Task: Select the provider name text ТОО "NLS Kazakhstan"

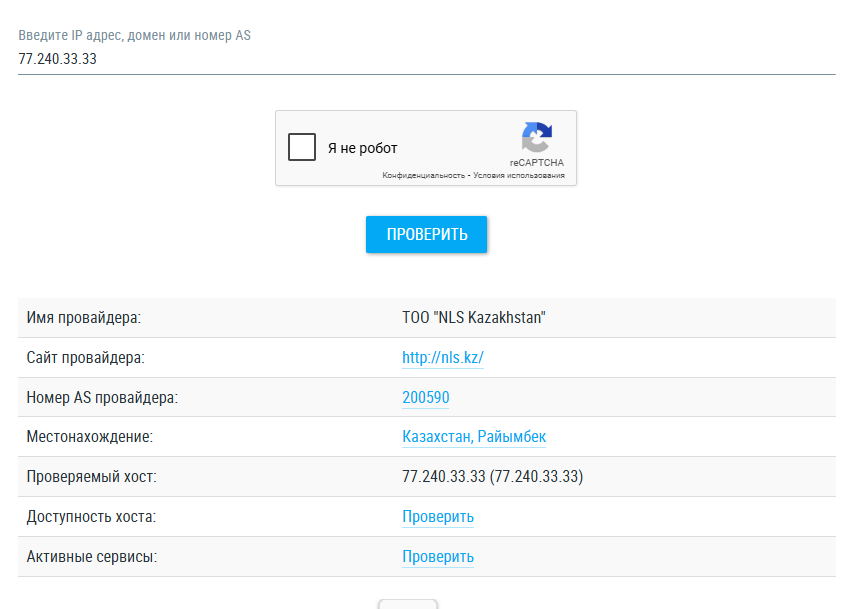Action: tap(474, 318)
